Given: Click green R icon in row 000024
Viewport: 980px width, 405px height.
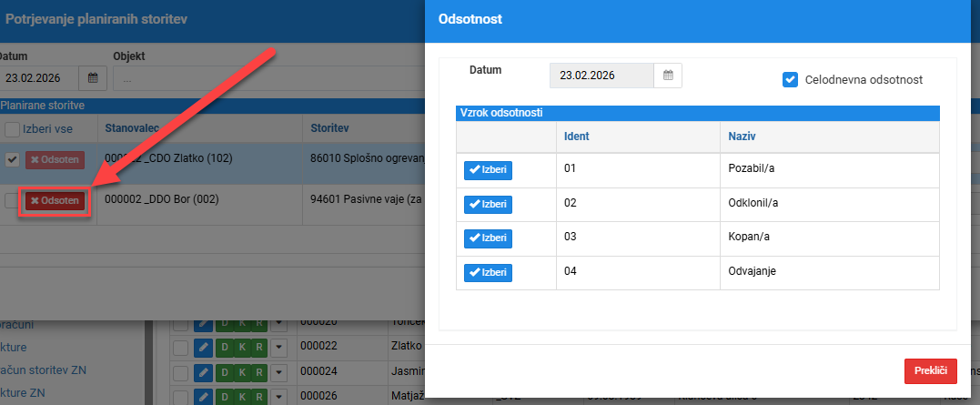Looking at the screenshot, I should [x=259, y=372].
